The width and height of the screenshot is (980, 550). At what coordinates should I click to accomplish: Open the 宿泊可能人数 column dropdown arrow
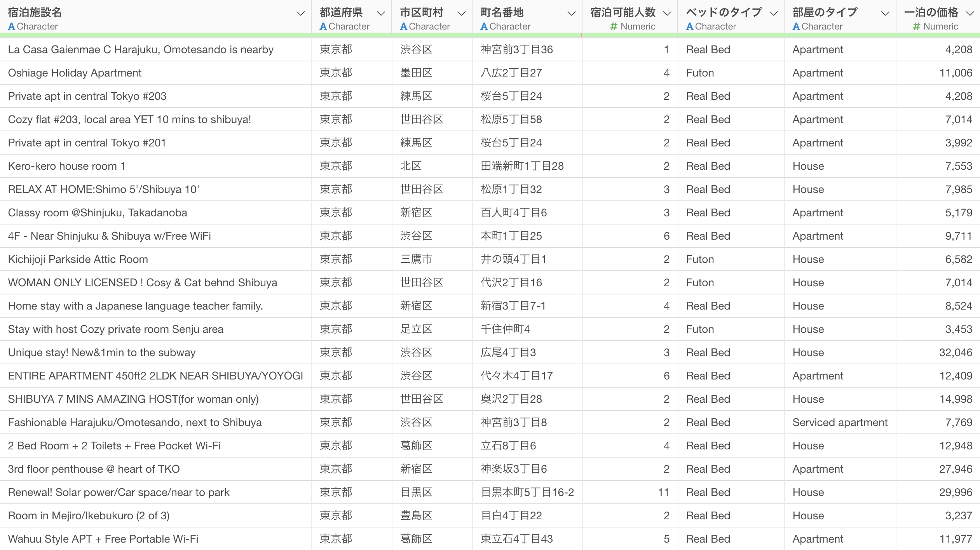[x=667, y=14]
